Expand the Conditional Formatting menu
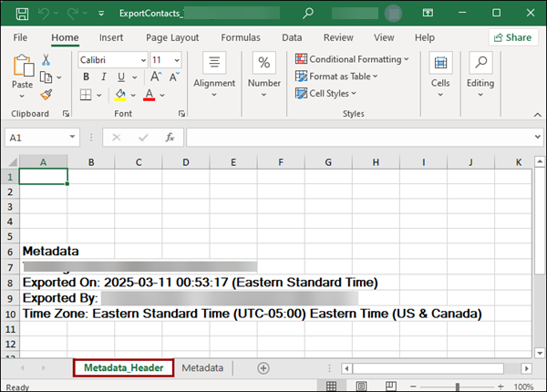The width and height of the screenshot is (547, 392). tap(352, 59)
